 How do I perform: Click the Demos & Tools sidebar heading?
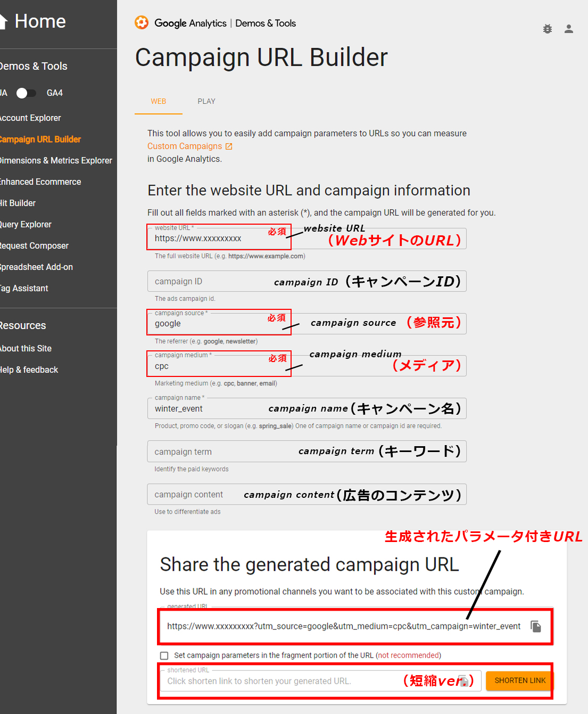(34, 66)
